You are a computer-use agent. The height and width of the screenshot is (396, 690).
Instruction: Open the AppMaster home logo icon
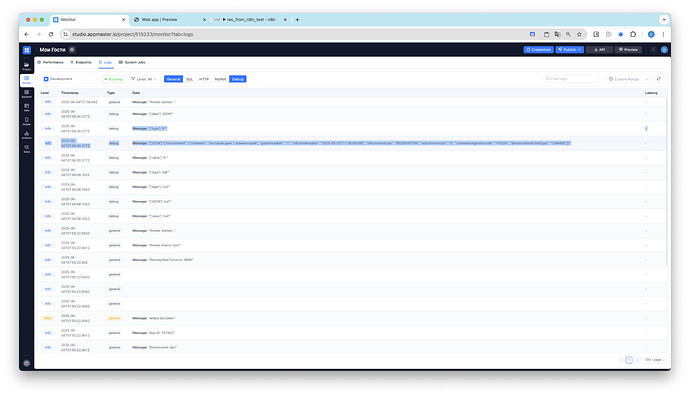click(x=27, y=50)
